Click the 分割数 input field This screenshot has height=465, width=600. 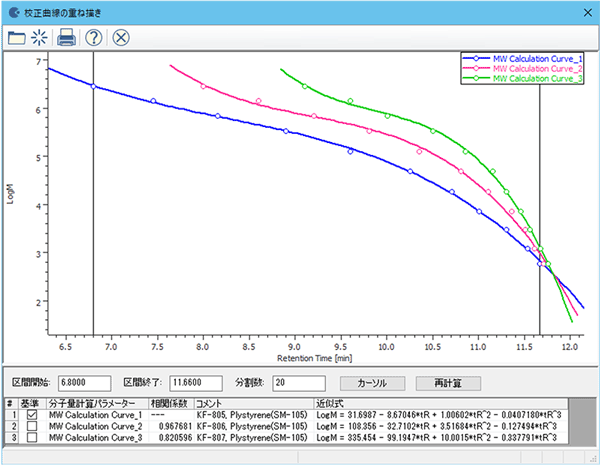(298, 383)
